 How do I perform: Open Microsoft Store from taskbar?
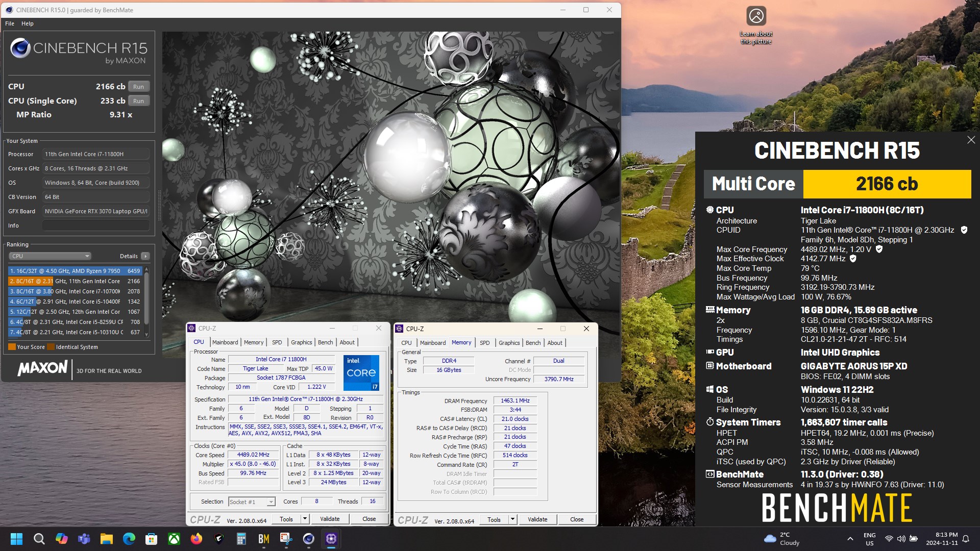tap(152, 539)
